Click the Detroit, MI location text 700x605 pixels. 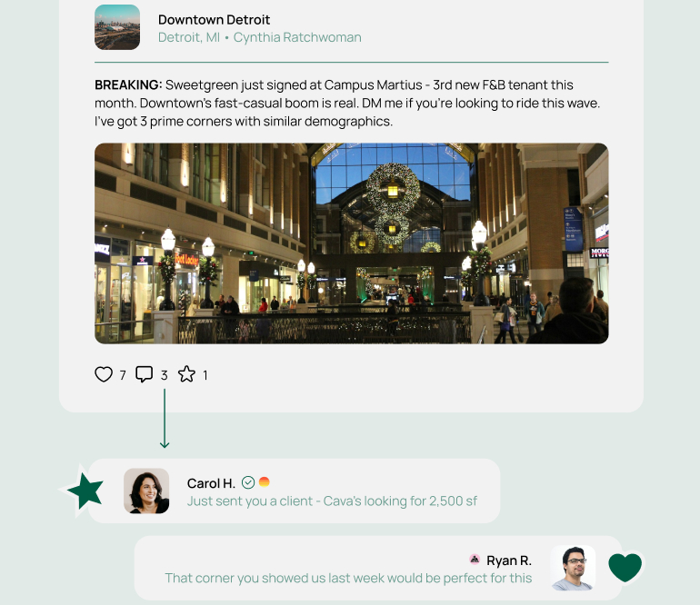point(189,37)
